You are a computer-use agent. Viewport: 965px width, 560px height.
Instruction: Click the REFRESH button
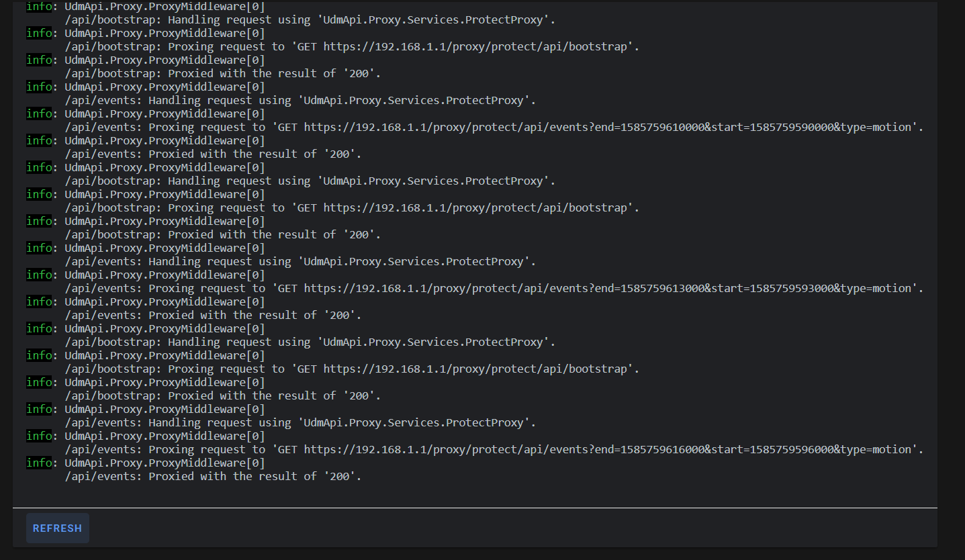[x=57, y=528]
